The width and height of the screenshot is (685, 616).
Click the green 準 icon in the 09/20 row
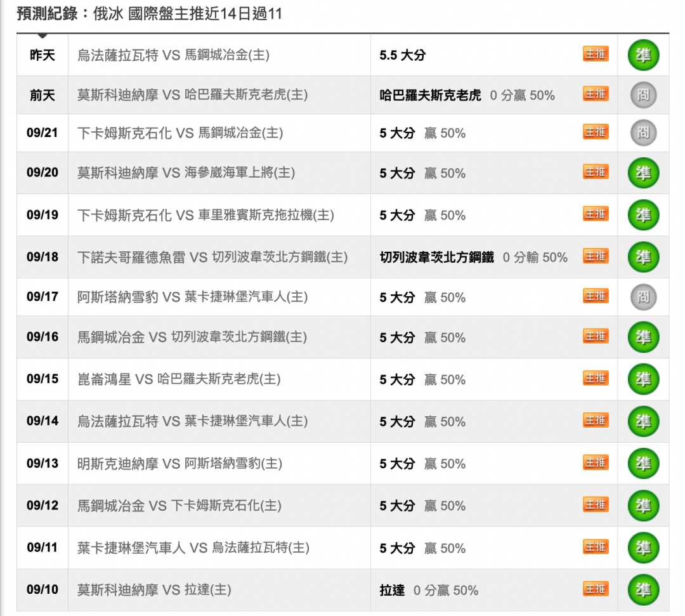(x=643, y=173)
